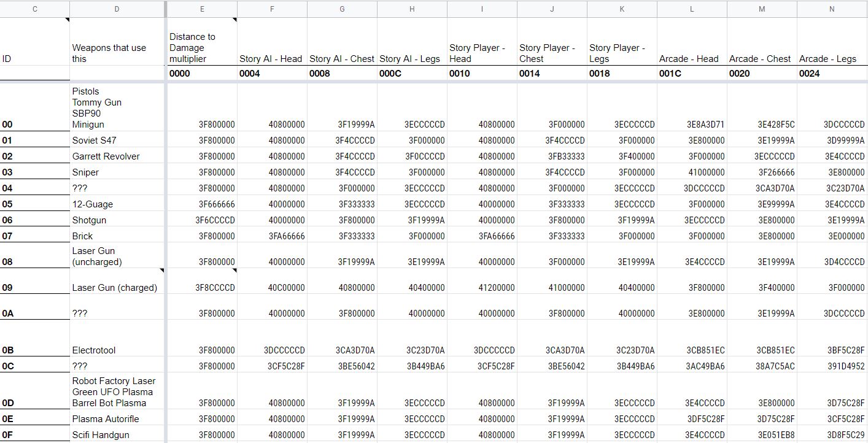The image size is (868, 443).
Task: Click the value '3F0CCCCD' in Garrett Revolver row
Action: (412, 156)
